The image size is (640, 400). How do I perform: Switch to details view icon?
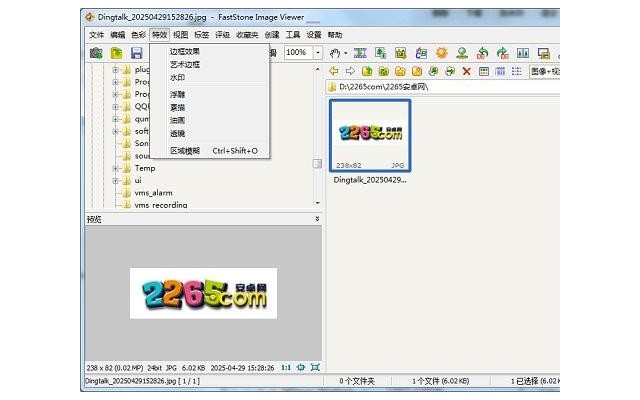coord(500,71)
